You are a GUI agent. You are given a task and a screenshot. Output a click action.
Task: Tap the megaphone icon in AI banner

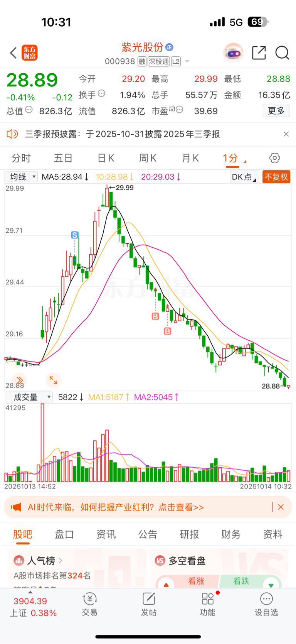[x=16, y=507]
